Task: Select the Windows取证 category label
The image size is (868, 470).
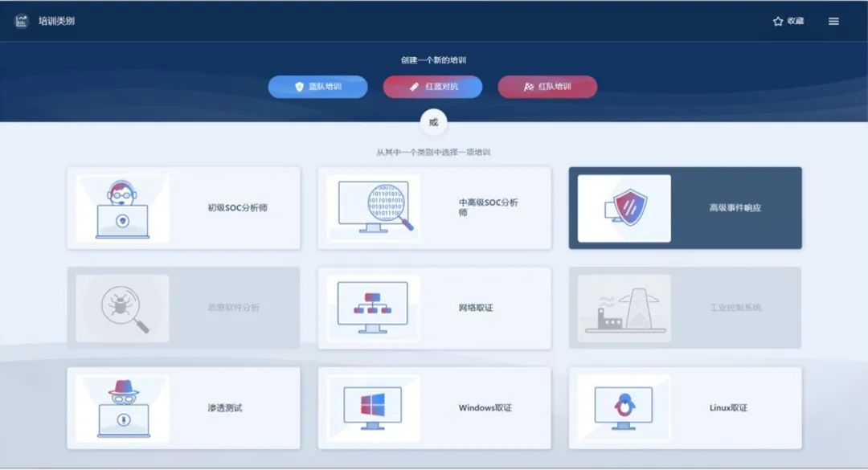Action: tap(485, 408)
